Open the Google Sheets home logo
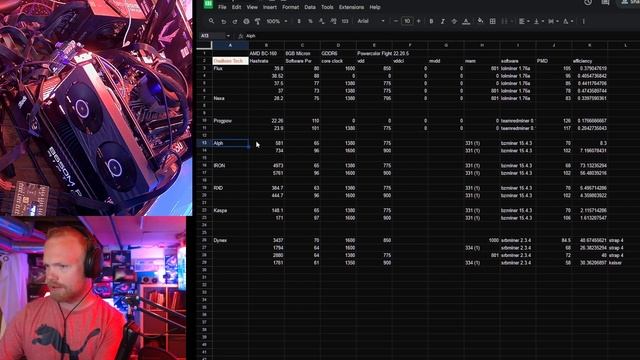640x360 pixels. (208, 4)
